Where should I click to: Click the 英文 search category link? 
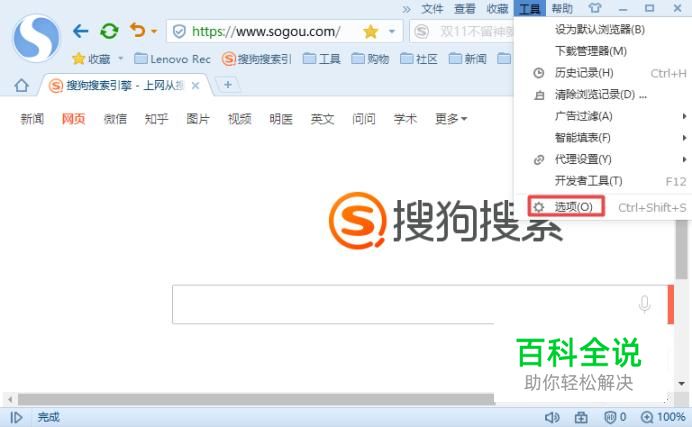coord(322,119)
